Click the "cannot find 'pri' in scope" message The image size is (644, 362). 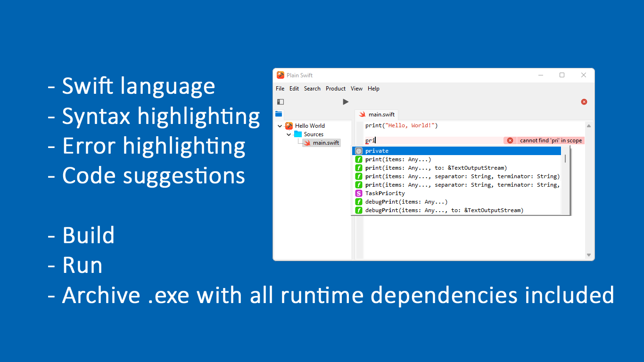click(550, 140)
